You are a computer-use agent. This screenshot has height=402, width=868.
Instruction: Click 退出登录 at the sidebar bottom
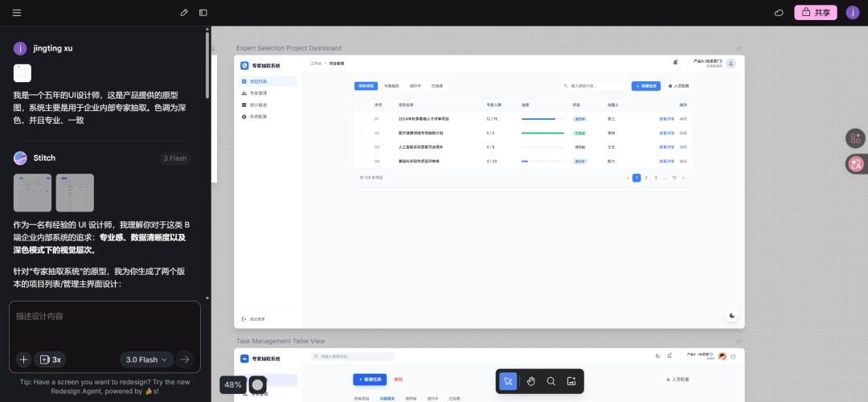(253, 319)
